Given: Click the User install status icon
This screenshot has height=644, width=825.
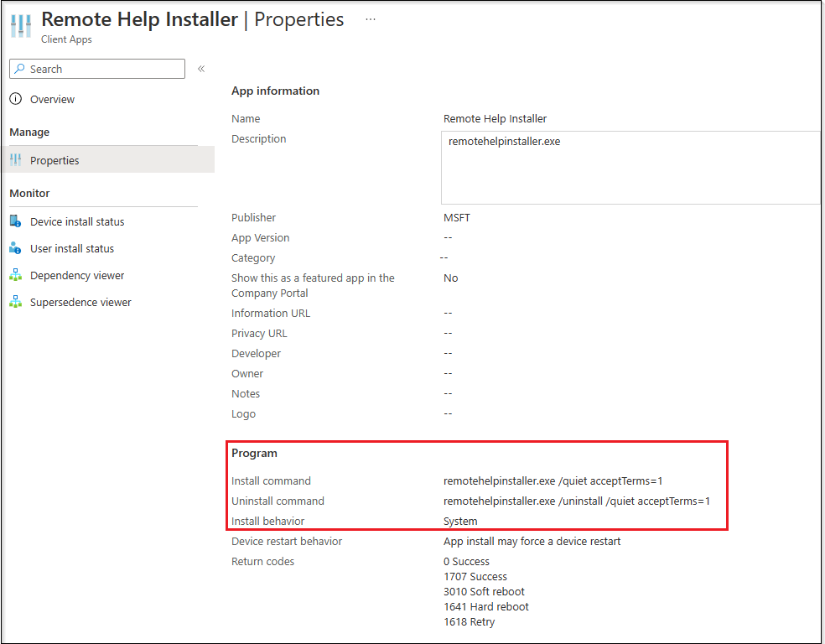Looking at the screenshot, I should click(x=16, y=248).
